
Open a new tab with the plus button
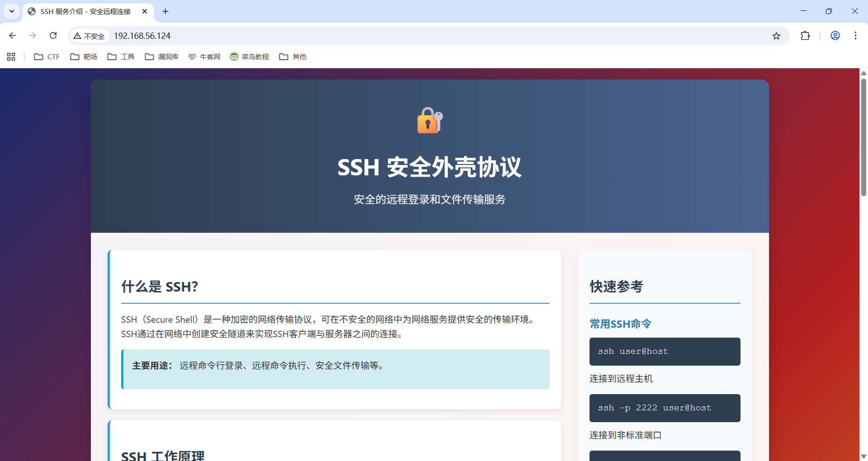pyautogui.click(x=165, y=11)
